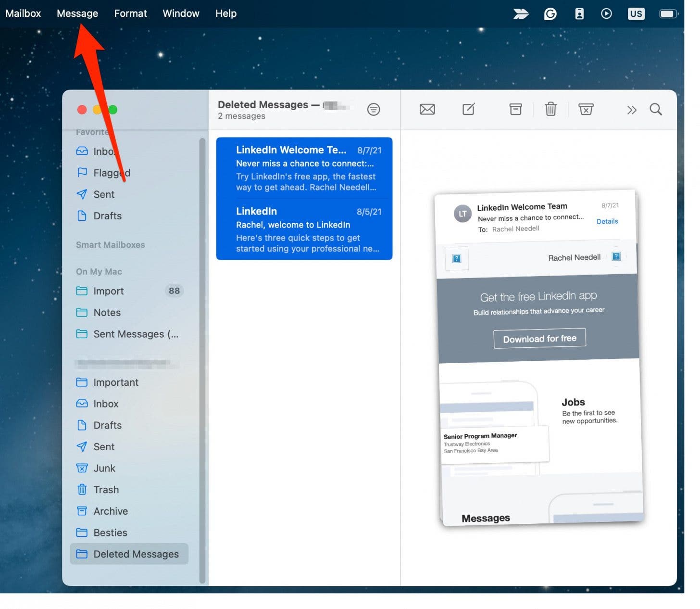Expand hidden toolbar items with double chevron
The height and width of the screenshot is (609, 700).
tap(632, 110)
